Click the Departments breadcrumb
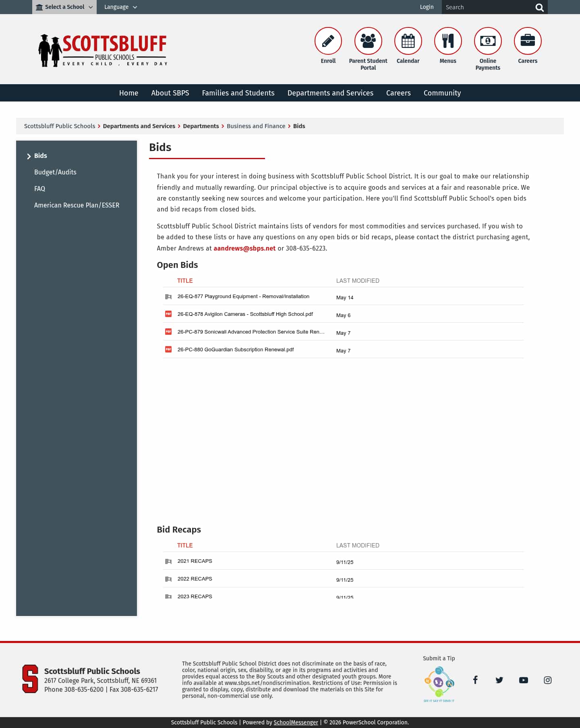Viewport: 580px width, 728px height. click(x=201, y=126)
